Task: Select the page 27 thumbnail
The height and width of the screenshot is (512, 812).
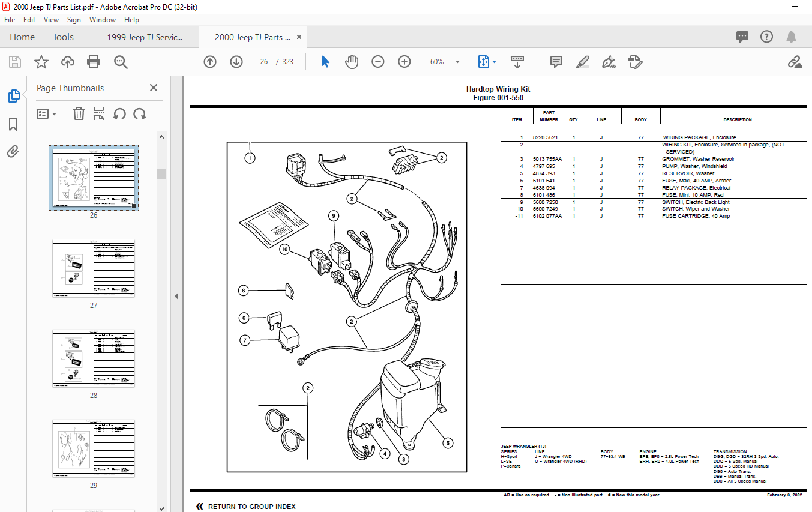Action: [x=94, y=268]
